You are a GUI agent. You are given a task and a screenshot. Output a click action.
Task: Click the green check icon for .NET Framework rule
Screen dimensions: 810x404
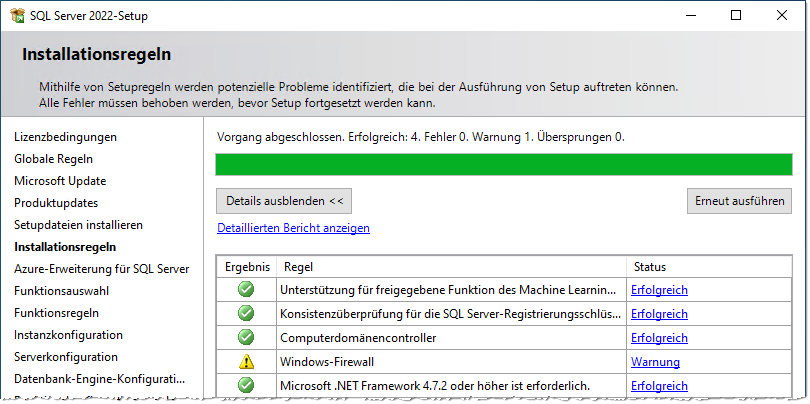pos(246,386)
